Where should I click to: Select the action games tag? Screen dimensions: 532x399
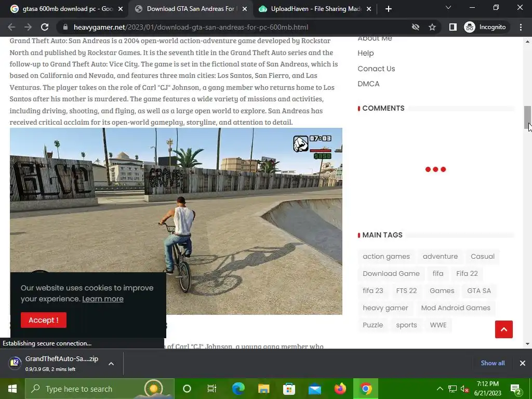[386, 257]
